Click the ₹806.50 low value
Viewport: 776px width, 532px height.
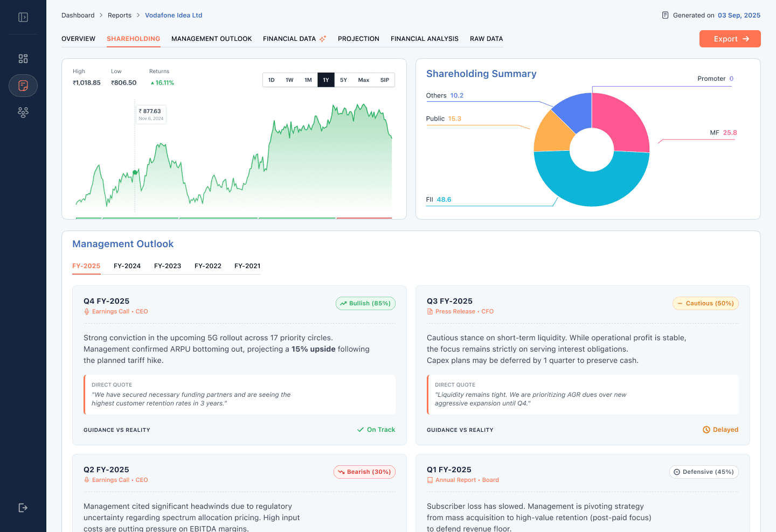pos(124,83)
